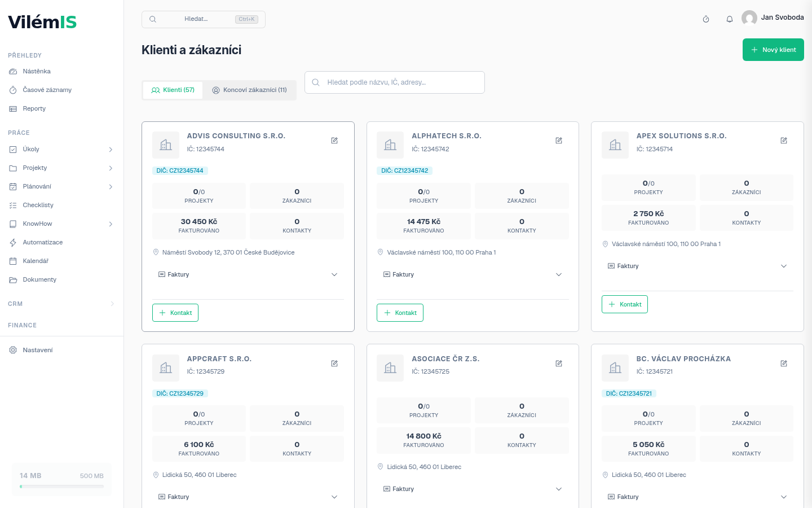Click building icon of APPCRAFT card
This screenshot has height=508, width=812.
[x=166, y=368]
